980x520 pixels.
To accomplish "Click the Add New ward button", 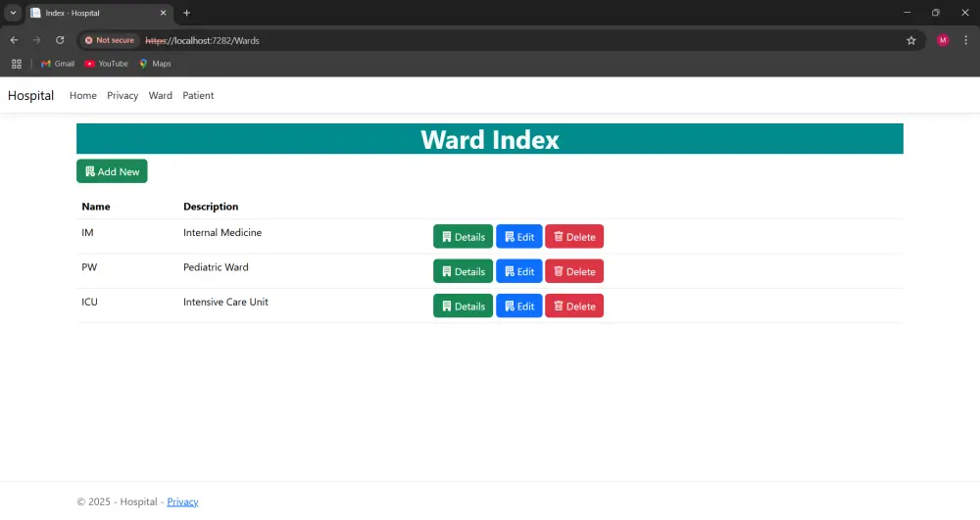I will click(112, 171).
